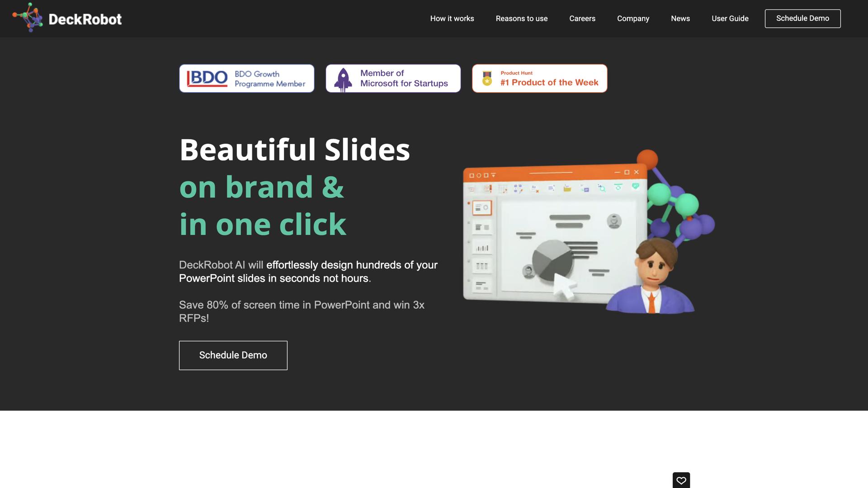Click the red BDO logo
This screenshot has height=488, width=868.
point(208,78)
